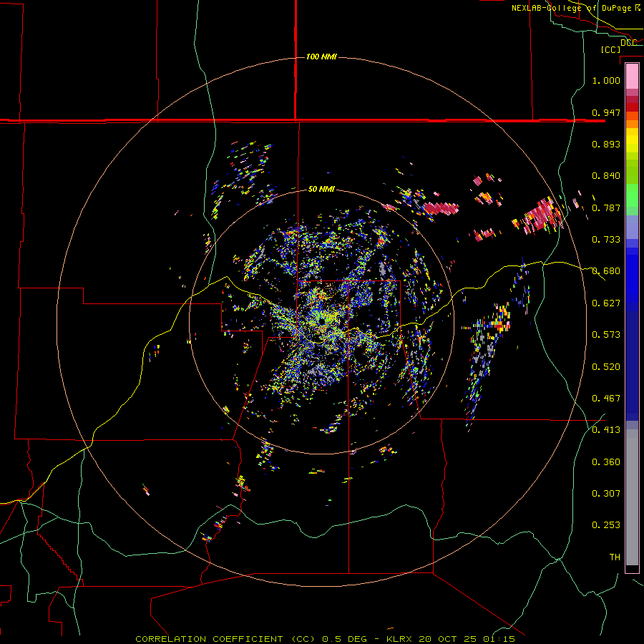Select the 0.467 scale value

point(606,399)
